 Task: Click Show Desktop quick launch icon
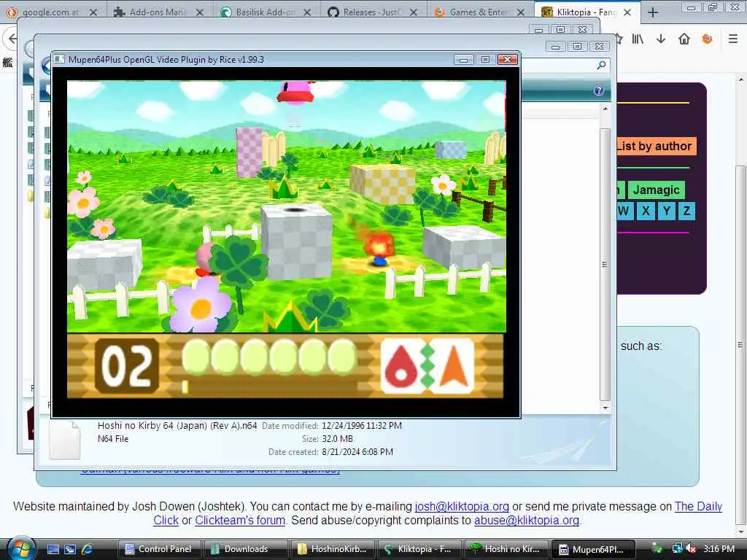(x=53, y=549)
